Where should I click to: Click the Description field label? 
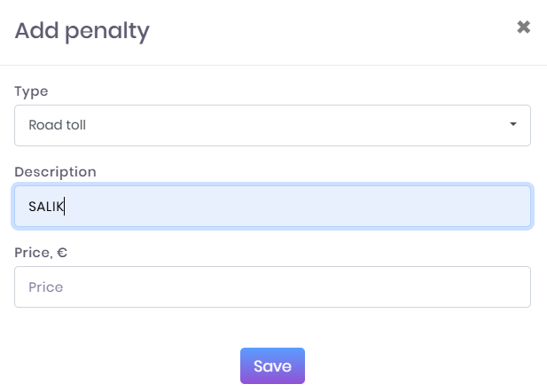coord(55,172)
